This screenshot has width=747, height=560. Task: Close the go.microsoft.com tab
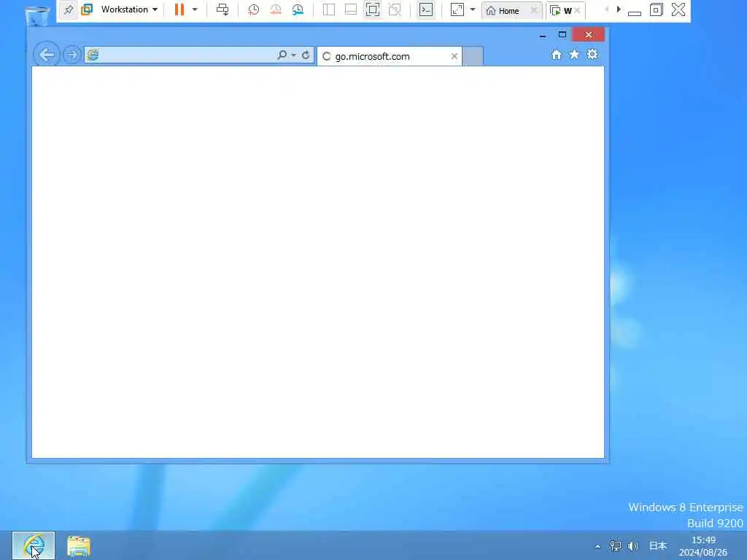(454, 56)
